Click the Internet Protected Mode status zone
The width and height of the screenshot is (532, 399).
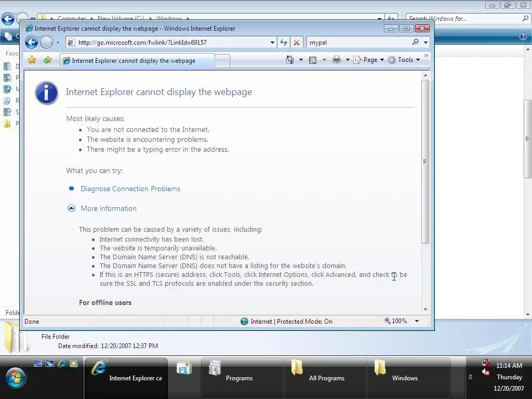click(286, 321)
